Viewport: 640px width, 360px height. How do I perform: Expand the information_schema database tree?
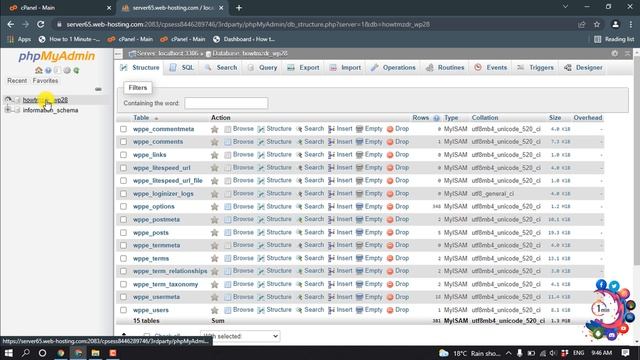tap(8, 110)
